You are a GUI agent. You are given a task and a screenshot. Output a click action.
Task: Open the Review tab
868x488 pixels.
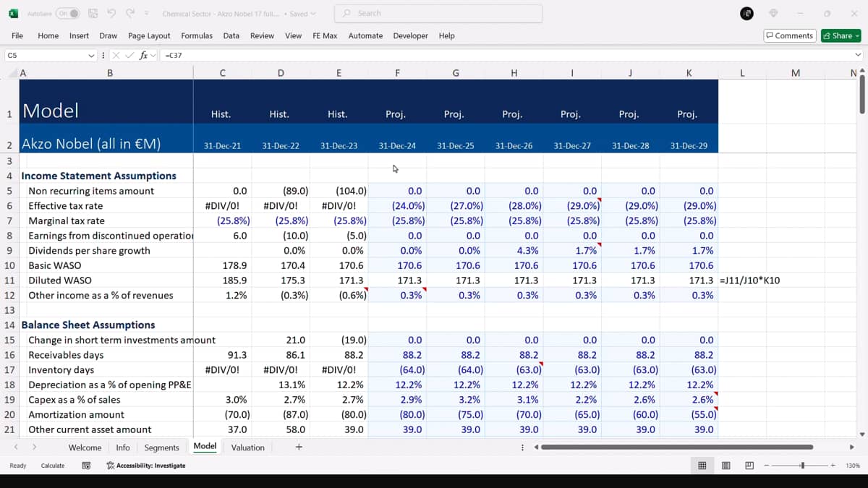click(x=263, y=35)
